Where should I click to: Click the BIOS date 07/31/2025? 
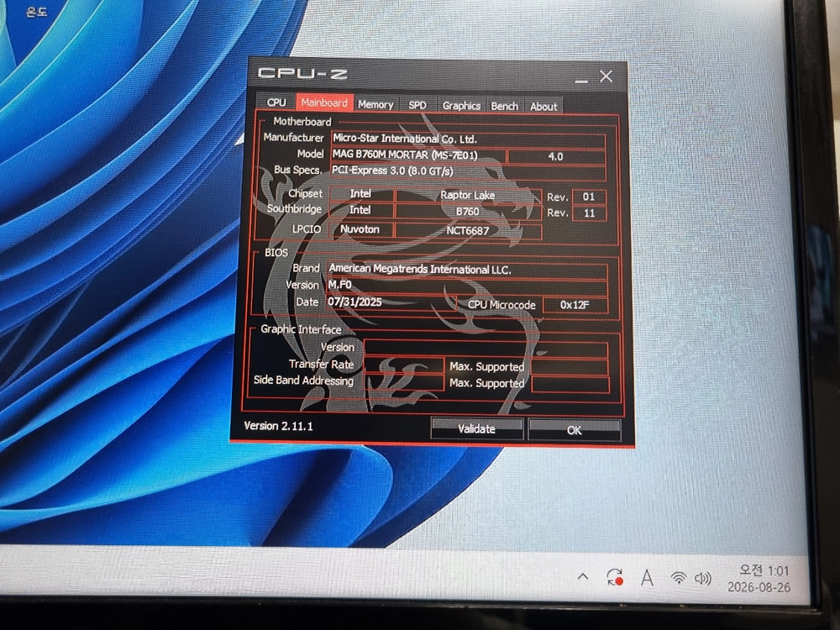(391, 302)
